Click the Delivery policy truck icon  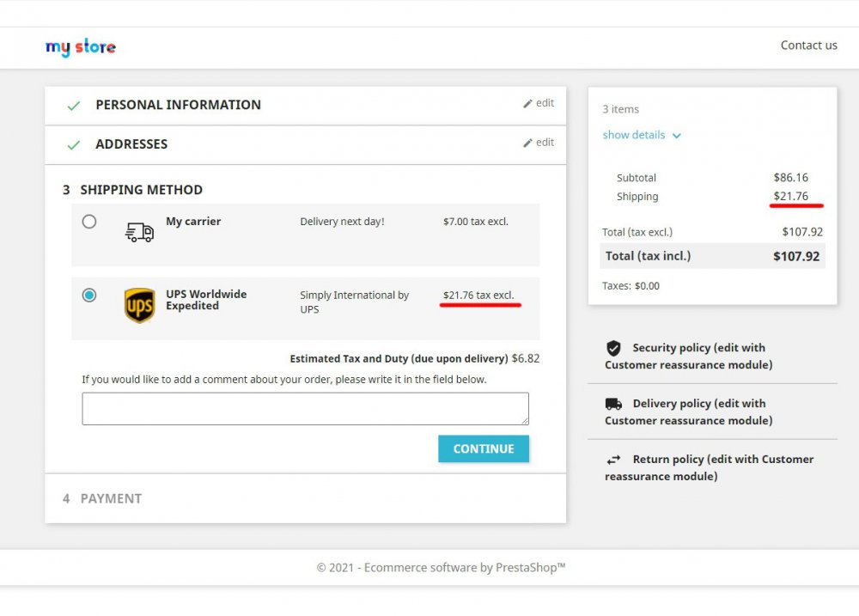(x=613, y=404)
